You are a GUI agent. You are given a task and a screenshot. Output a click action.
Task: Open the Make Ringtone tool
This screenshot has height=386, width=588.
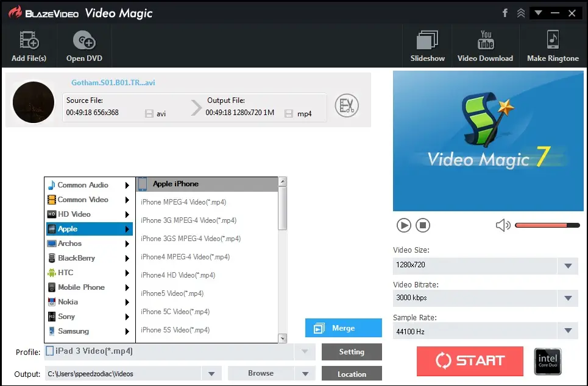click(553, 46)
